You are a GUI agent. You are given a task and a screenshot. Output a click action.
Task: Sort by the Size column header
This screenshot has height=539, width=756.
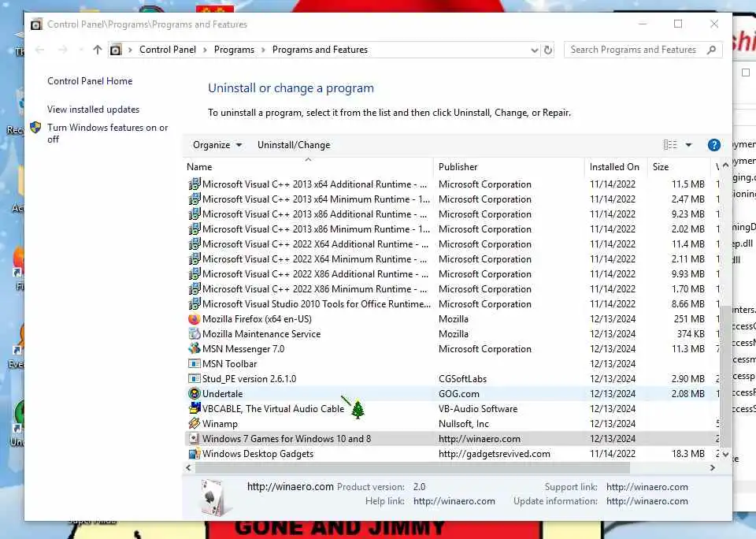coord(678,166)
